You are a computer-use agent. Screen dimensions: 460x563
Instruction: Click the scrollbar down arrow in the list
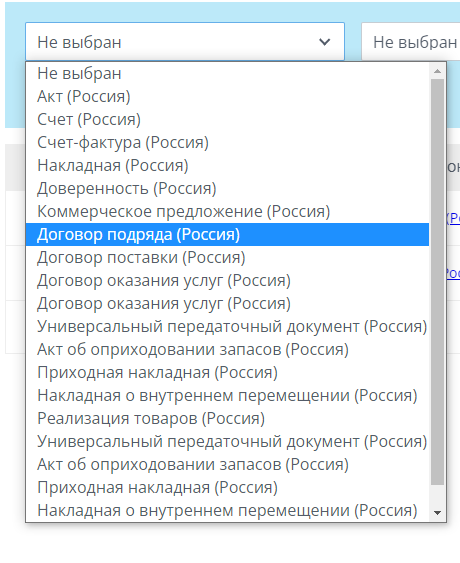click(x=437, y=513)
